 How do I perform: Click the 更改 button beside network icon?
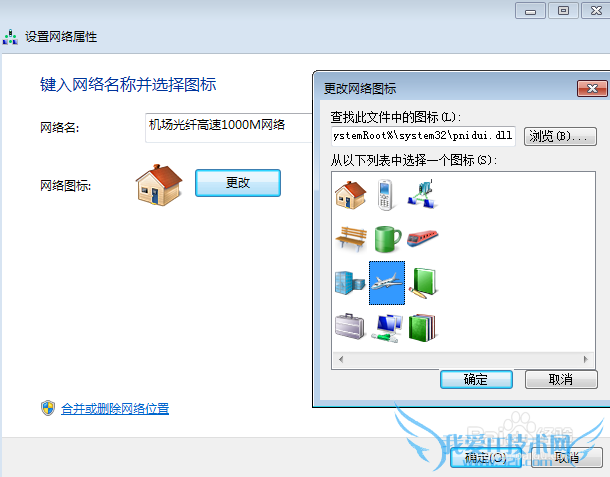tap(238, 182)
